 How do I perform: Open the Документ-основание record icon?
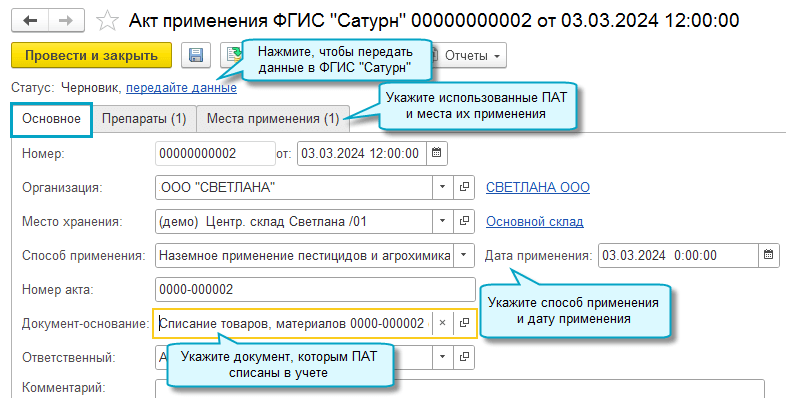[464, 323]
